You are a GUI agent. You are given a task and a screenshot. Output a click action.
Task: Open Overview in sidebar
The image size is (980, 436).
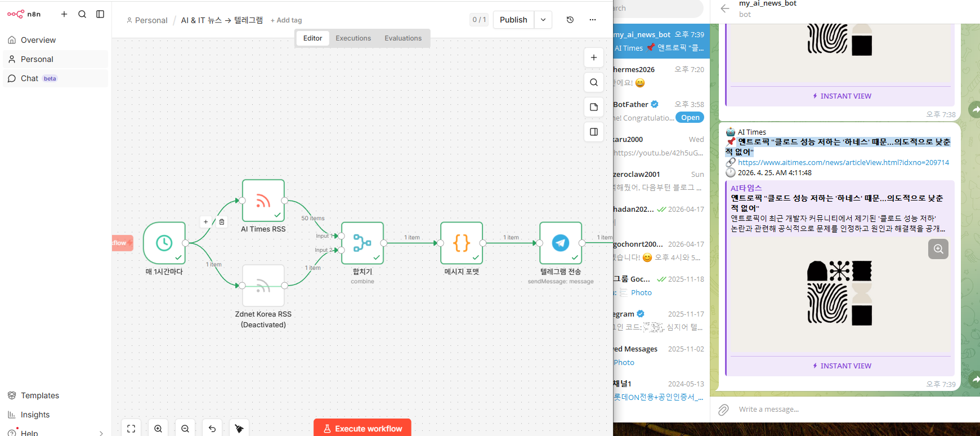coord(55,40)
